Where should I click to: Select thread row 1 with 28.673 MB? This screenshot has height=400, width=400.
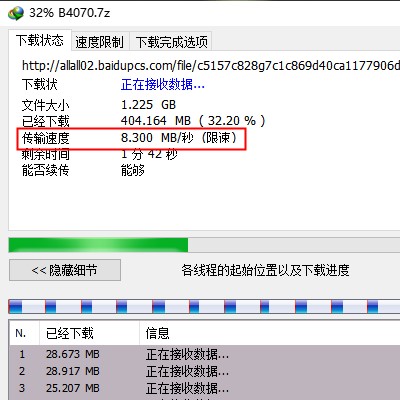(204, 354)
